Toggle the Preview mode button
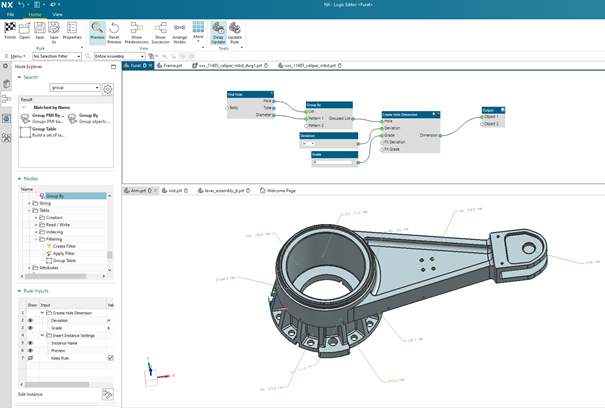Viewport: 605px width, 408px height. pos(97,29)
